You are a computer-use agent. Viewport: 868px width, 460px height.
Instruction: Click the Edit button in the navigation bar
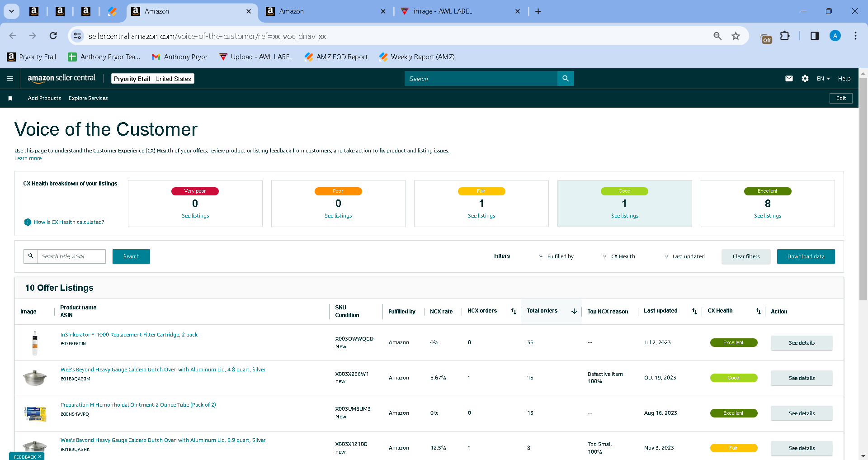pyautogui.click(x=841, y=98)
